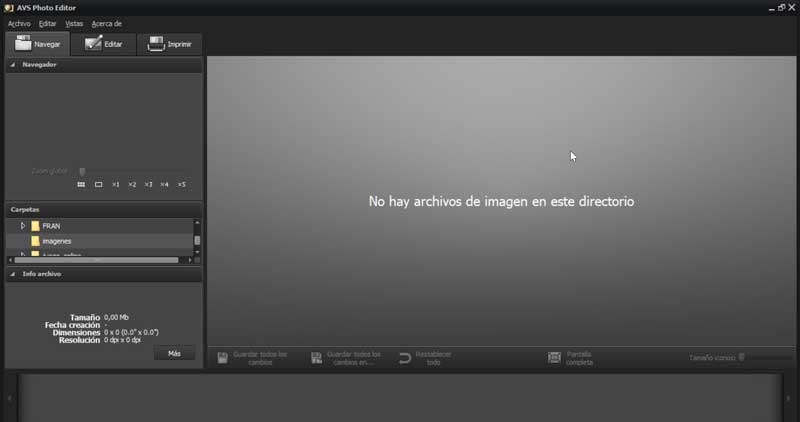Image resolution: width=800 pixels, height=422 pixels.
Task: Click the folder list horizontal scroll-left arrow
Action: click(10, 260)
